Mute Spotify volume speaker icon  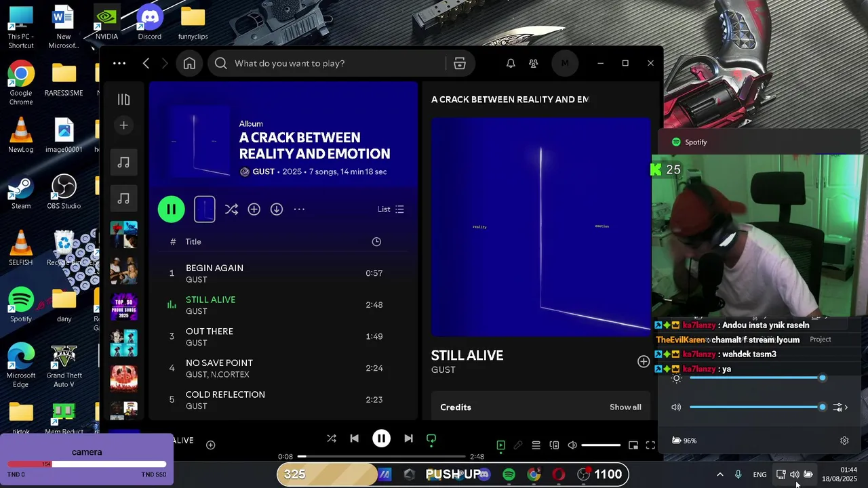[x=572, y=445]
